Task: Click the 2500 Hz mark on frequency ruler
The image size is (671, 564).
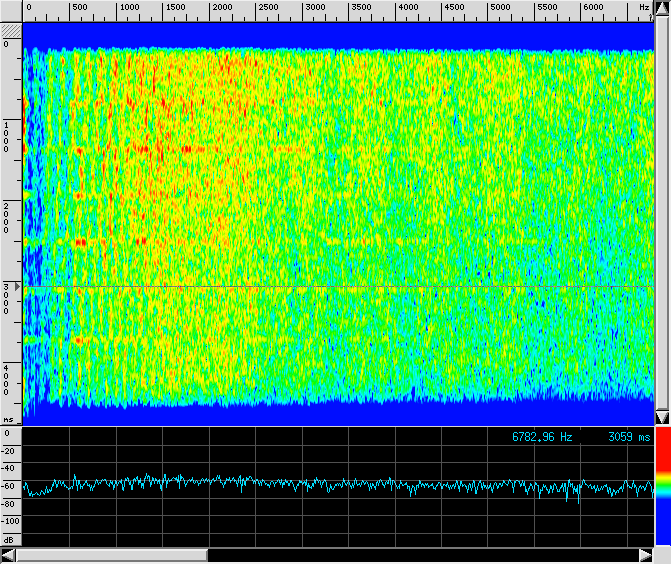Action: coord(268,8)
